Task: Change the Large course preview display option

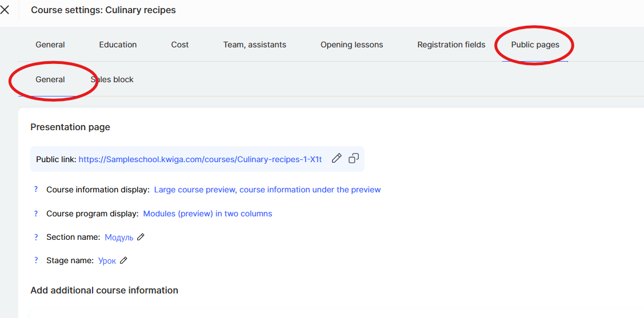Action: (267, 190)
